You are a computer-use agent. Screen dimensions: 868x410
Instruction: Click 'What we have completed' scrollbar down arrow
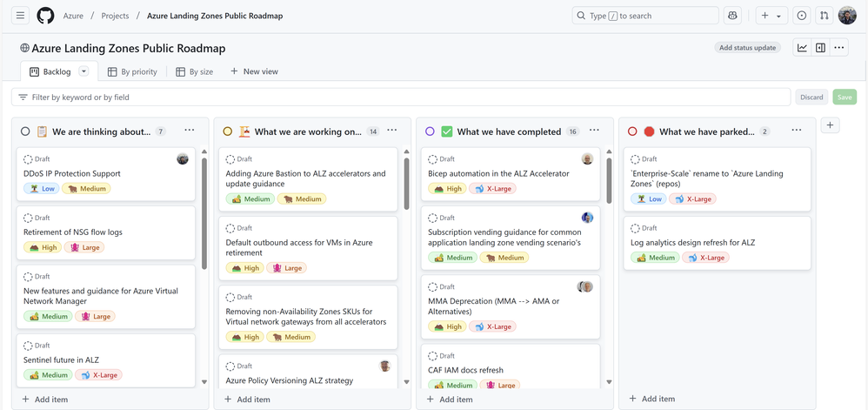609,382
